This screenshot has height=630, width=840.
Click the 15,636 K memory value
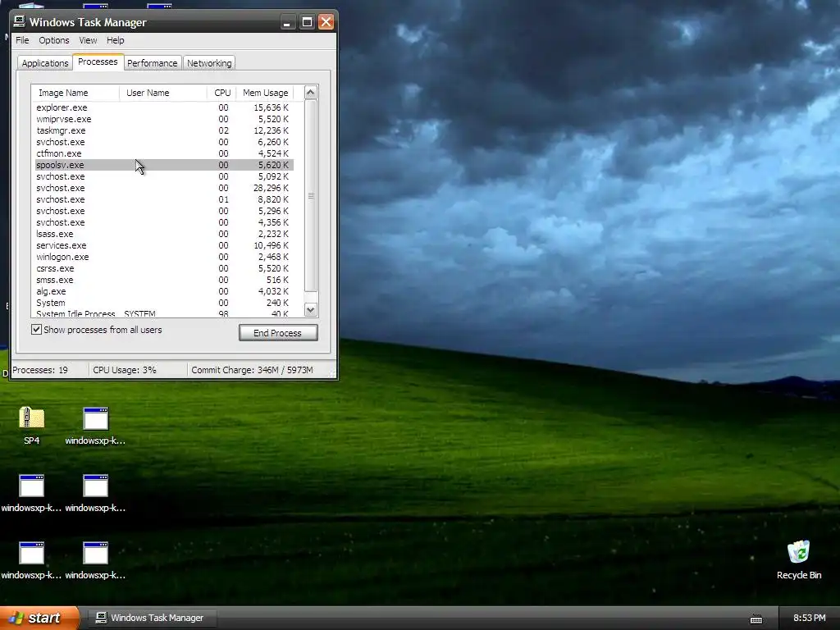pos(271,107)
